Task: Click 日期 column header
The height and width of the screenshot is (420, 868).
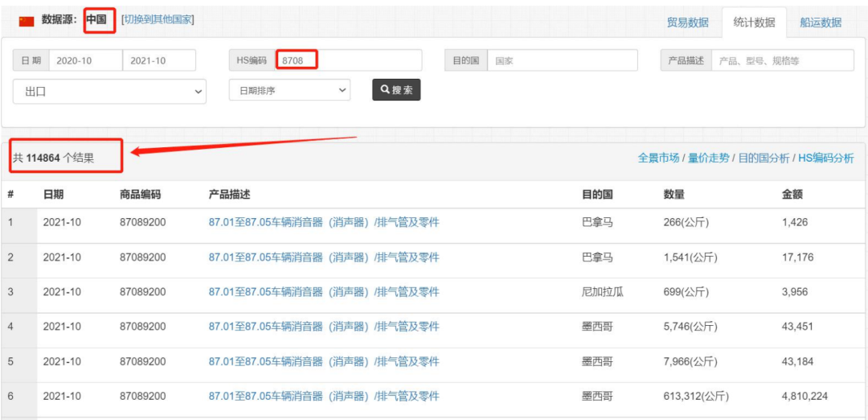Action: coord(53,195)
